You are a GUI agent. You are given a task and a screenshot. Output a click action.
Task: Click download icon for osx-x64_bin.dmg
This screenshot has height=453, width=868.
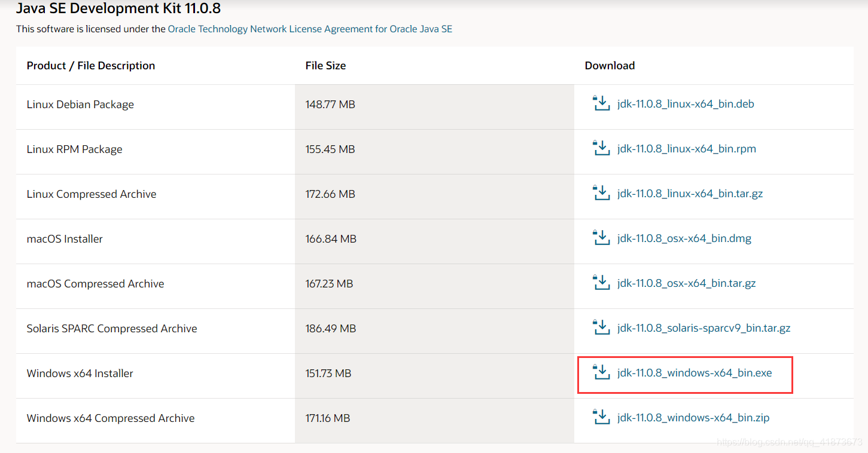tap(601, 238)
